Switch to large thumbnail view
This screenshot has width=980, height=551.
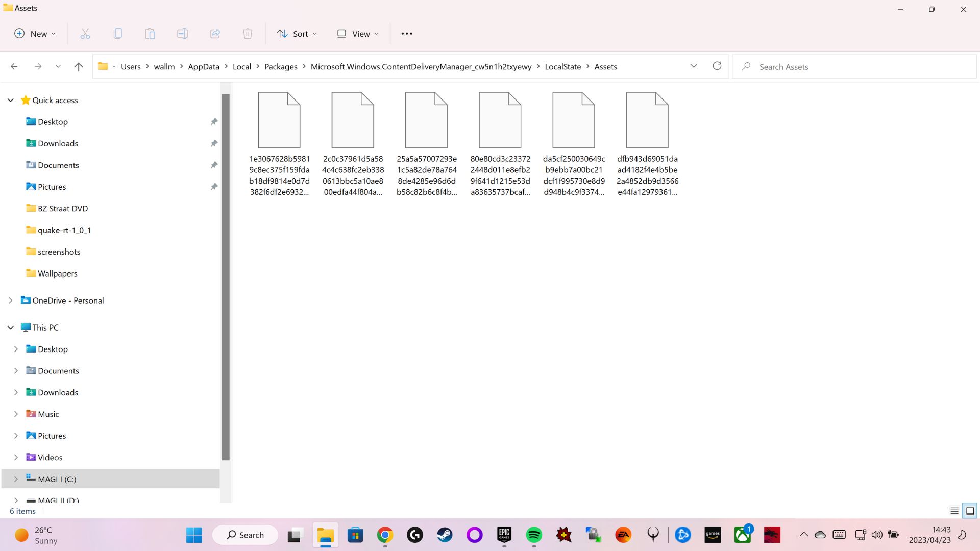tap(969, 510)
